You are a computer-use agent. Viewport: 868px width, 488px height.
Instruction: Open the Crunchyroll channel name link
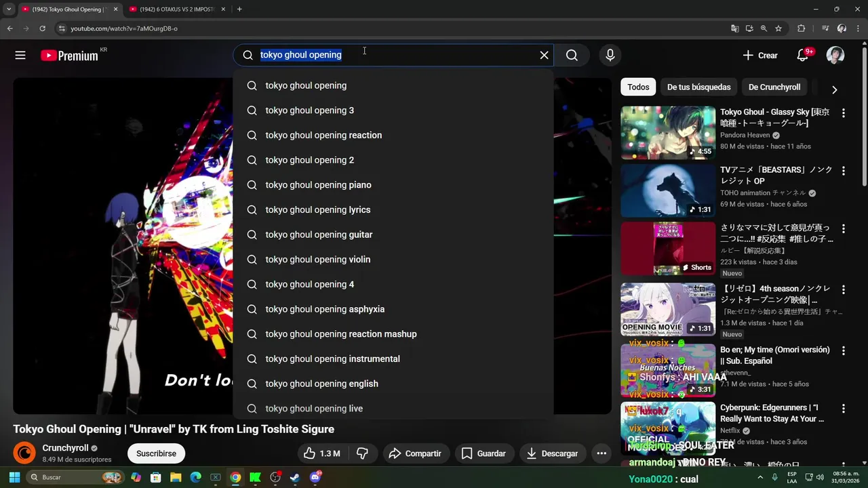[66, 448]
